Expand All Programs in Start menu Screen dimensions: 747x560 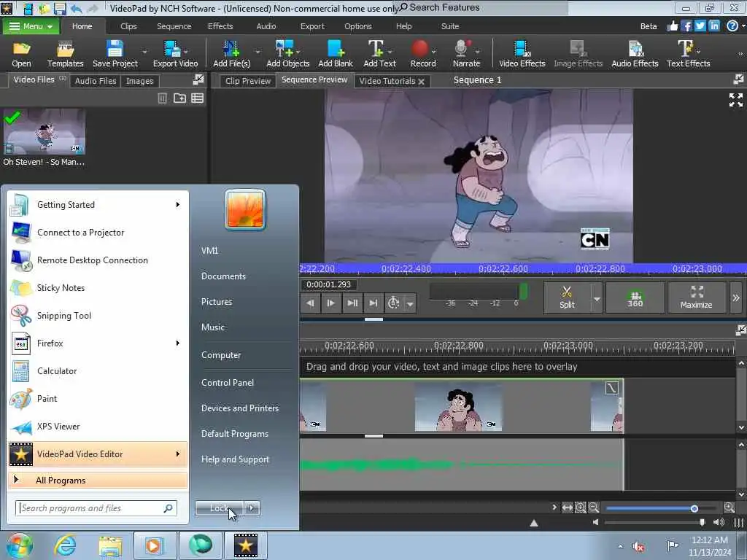click(x=98, y=480)
